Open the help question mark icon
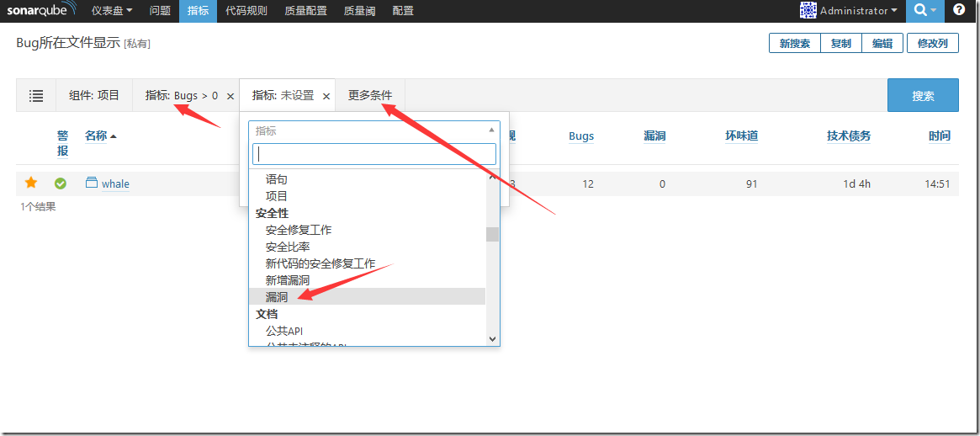 tap(959, 10)
